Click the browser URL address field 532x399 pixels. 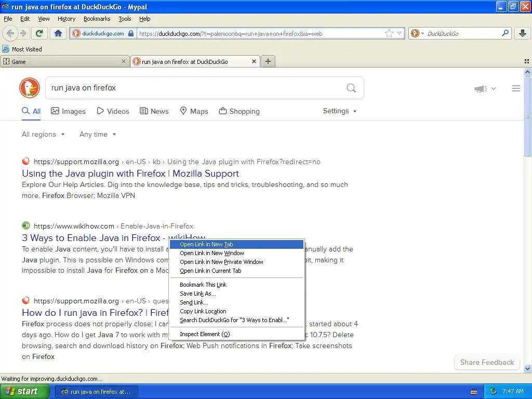[260, 34]
